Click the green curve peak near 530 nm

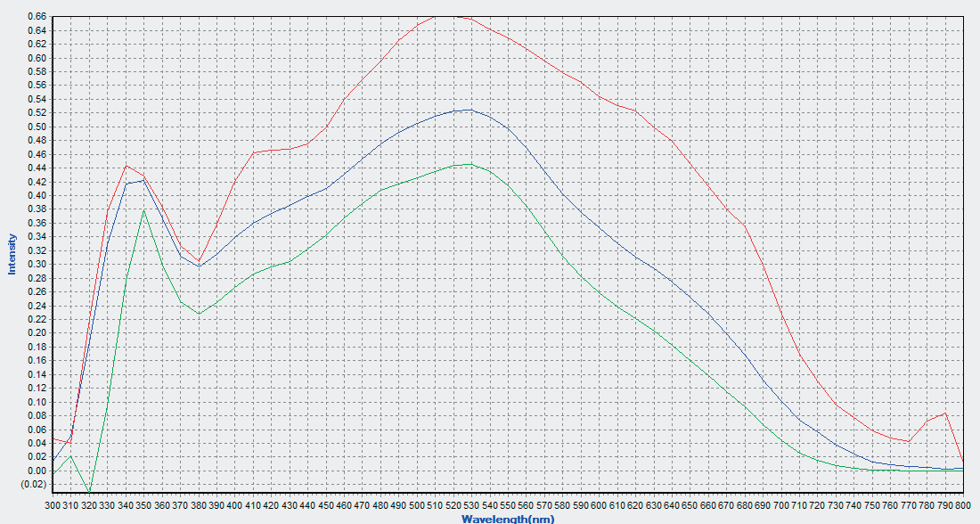(x=469, y=164)
